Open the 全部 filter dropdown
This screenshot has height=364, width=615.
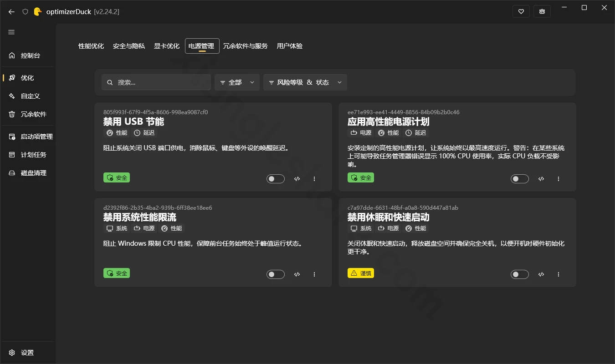(237, 82)
